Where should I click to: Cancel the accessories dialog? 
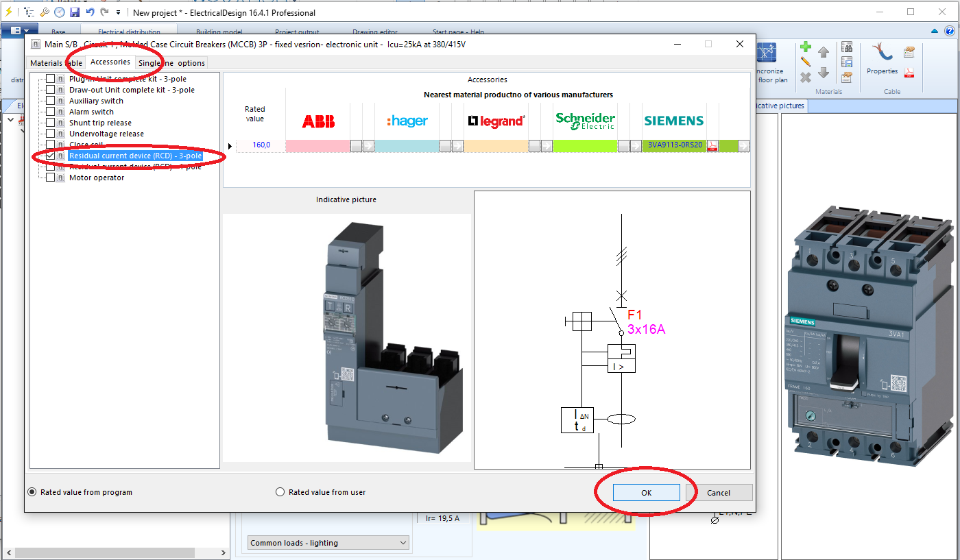pos(719,491)
